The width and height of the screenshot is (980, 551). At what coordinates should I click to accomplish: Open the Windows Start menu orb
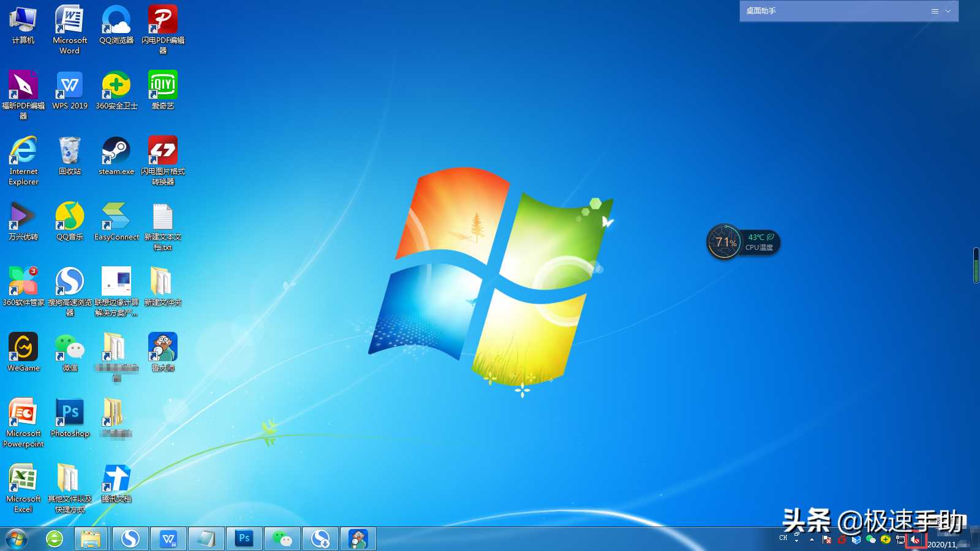pos(17,539)
